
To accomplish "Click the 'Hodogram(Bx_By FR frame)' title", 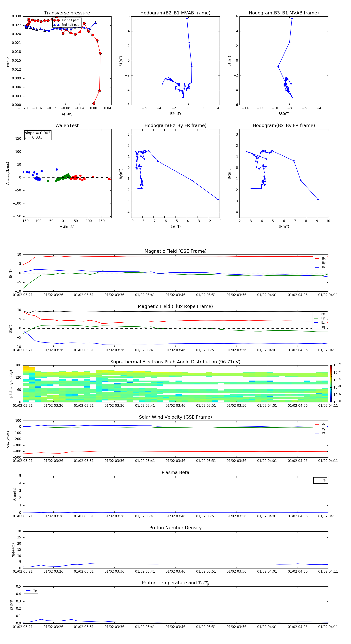I will coord(284,125).
